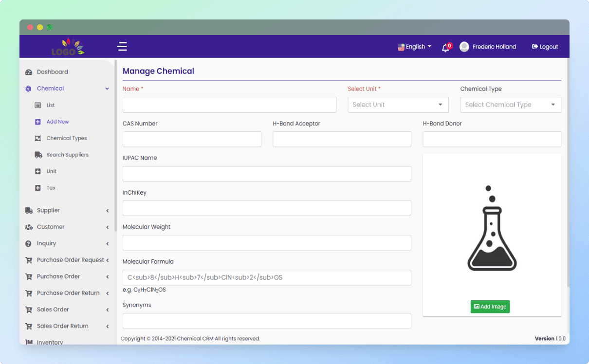Click the US flag language icon
The height and width of the screenshot is (364, 589).
(401, 47)
